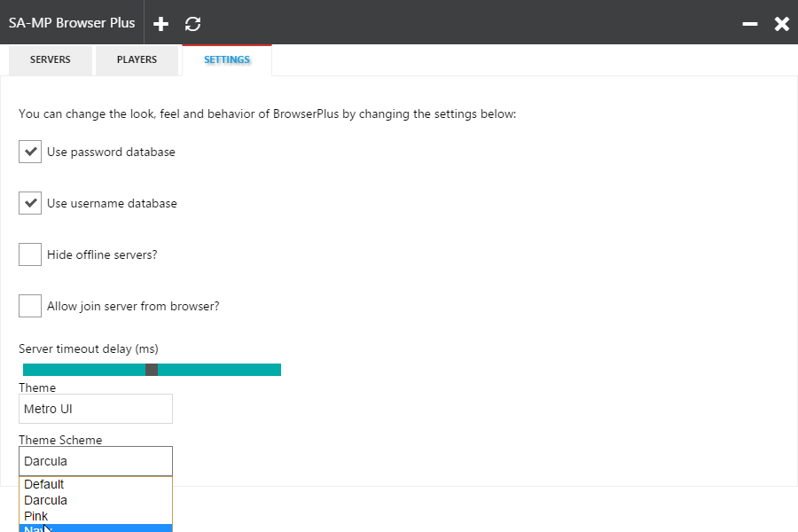This screenshot has width=798, height=532.
Task: Open the Theme combo box showing Metro UI
Action: point(96,409)
